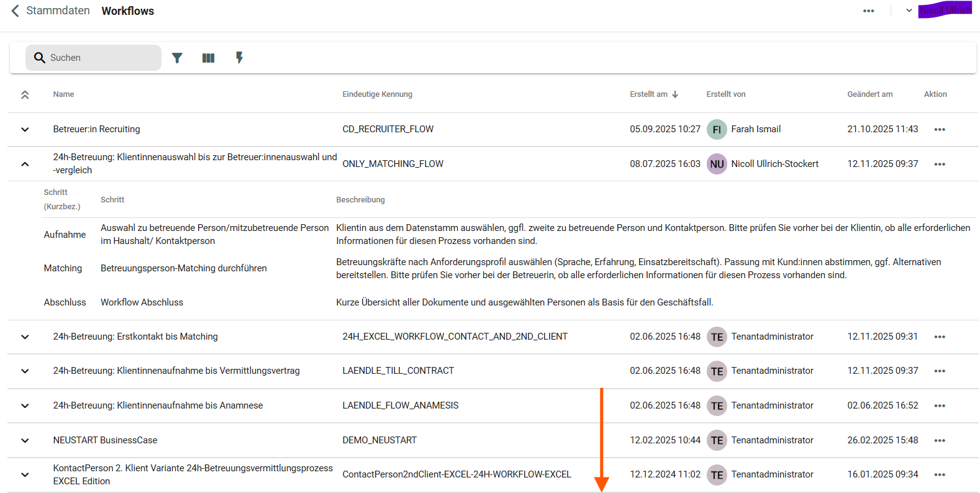
Task: Expand the Betreuer:in Recruiting workflow row
Action: click(25, 129)
